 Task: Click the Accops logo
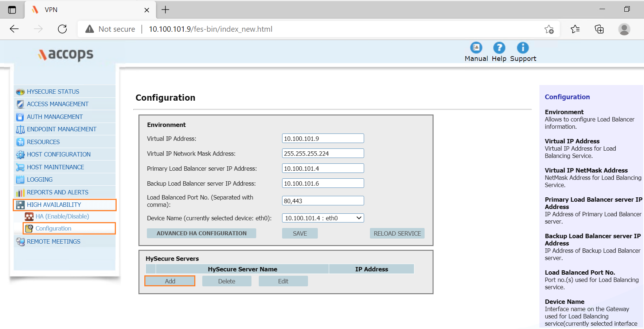coord(66,54)
